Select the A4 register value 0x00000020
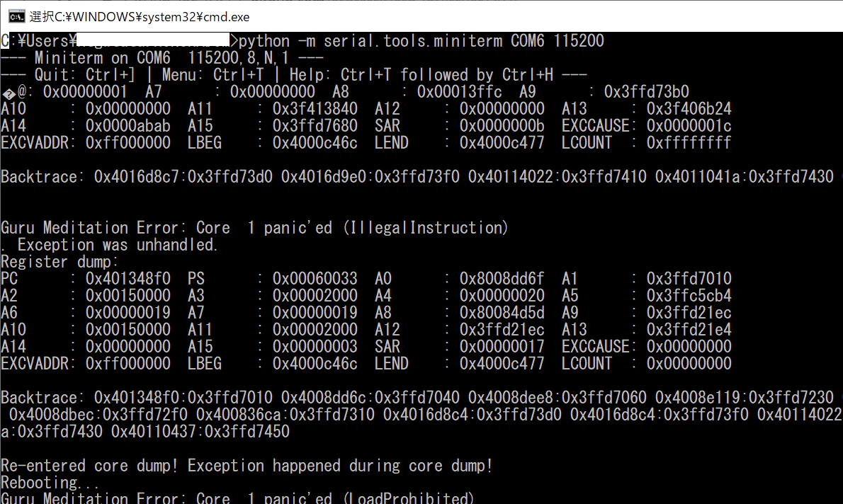843x504 pixels. [502, 296]
